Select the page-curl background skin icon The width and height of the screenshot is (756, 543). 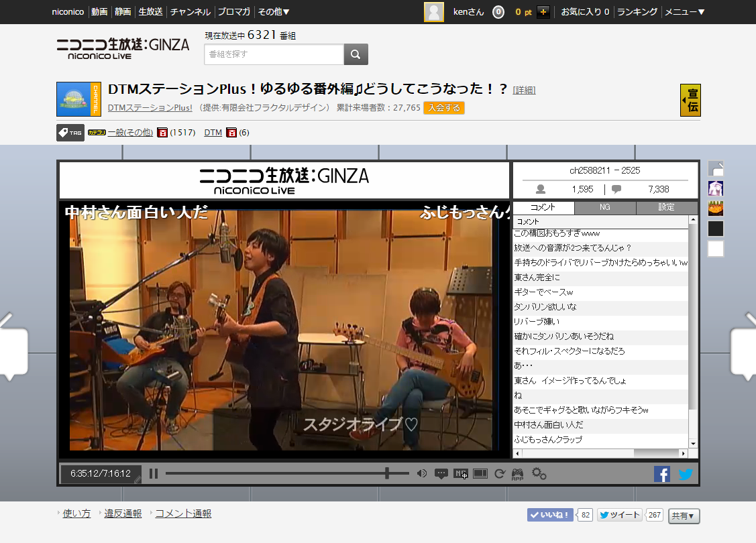tap(716, 169)
